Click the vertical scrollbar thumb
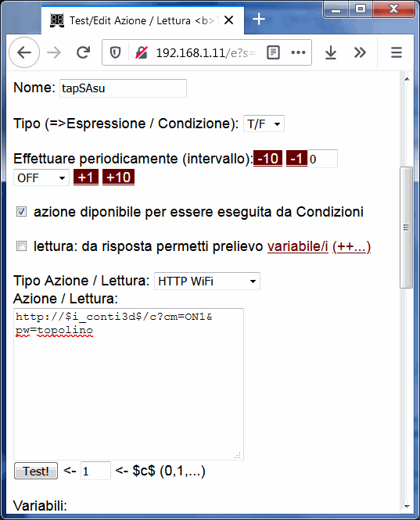This screenshot has height=520, width=420. (407, 228)
